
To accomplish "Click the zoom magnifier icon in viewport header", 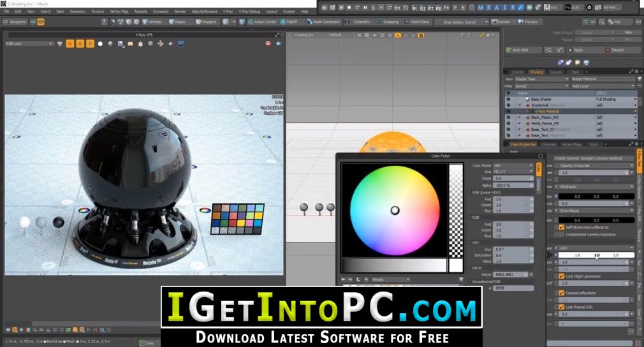I will [x=476, y=35].
